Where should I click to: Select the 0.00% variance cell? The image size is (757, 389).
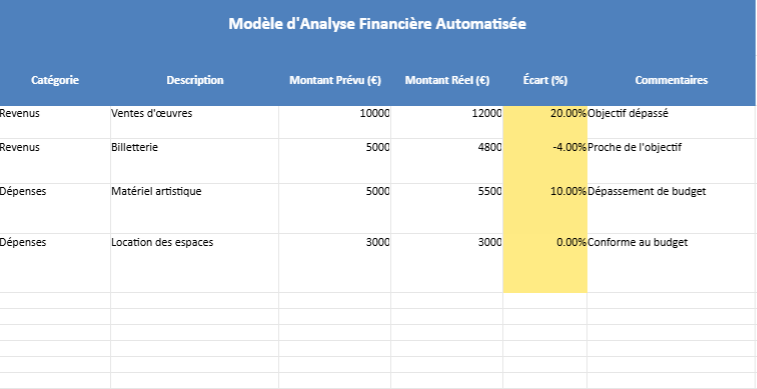tap(545, 263)
